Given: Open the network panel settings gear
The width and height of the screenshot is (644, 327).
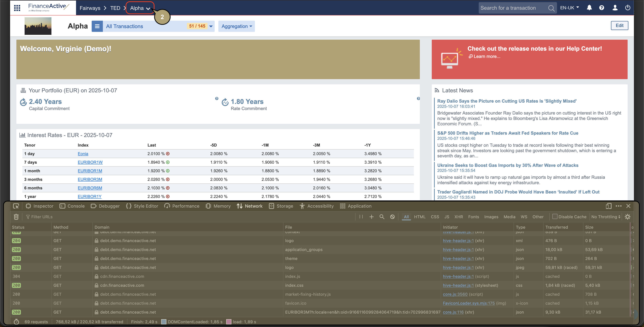Looking at the screenshot, I should 627,217.
